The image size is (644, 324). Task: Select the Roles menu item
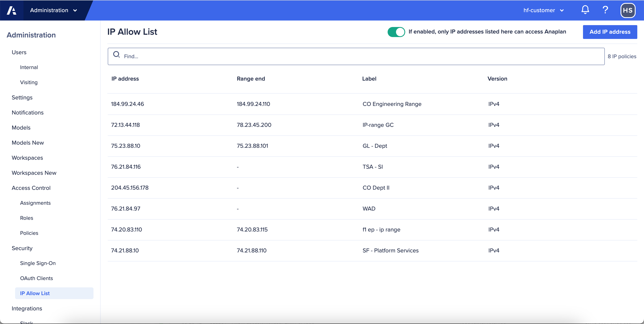[26, 218]
